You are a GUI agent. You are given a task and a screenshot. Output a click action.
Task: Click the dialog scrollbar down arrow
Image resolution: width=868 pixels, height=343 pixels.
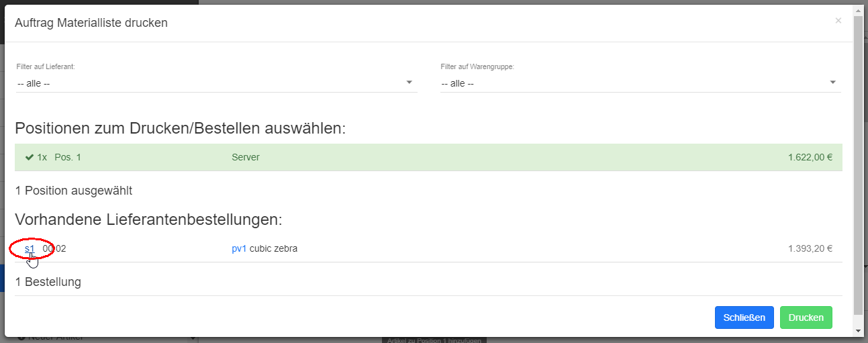859,331
